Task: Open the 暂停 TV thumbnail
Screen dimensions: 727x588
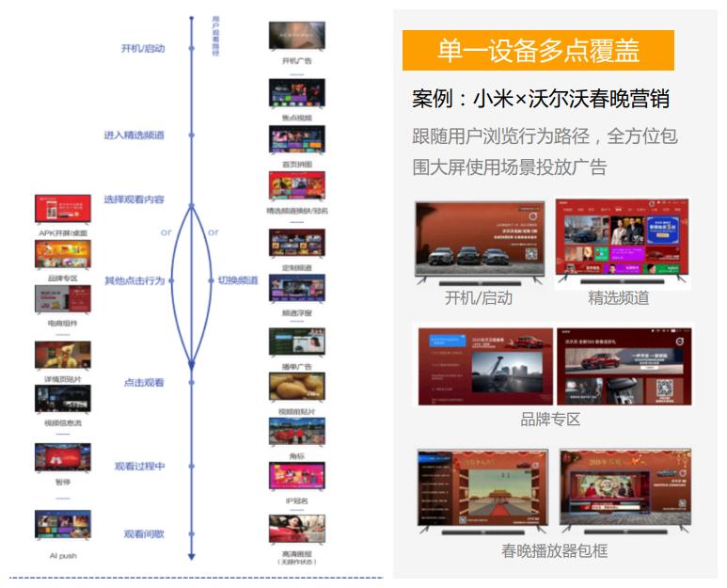Action: tap(63, 457)
